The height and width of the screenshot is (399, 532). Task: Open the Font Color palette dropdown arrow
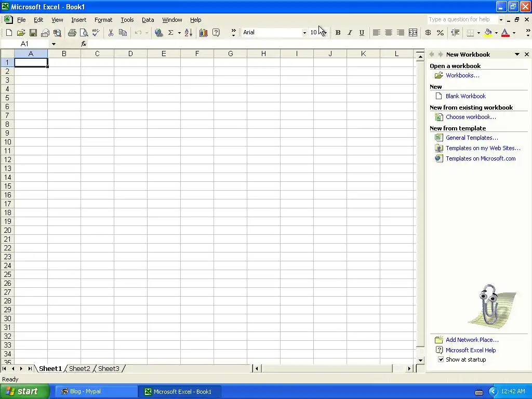coord(514,33)
